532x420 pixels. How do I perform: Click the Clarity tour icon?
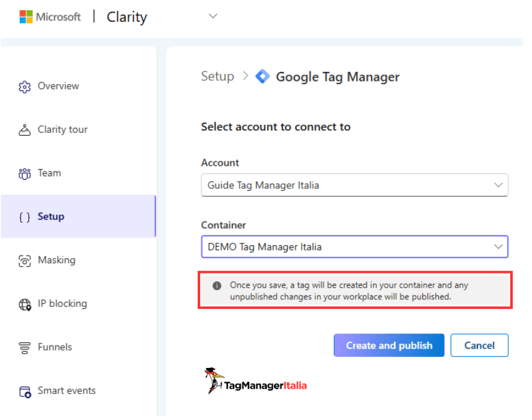[x=24, y=130]
